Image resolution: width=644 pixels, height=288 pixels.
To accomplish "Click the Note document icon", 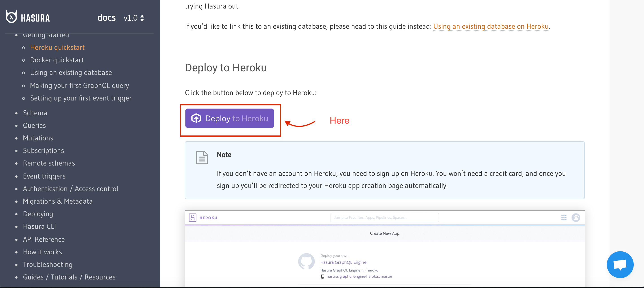I will point(202,157).
